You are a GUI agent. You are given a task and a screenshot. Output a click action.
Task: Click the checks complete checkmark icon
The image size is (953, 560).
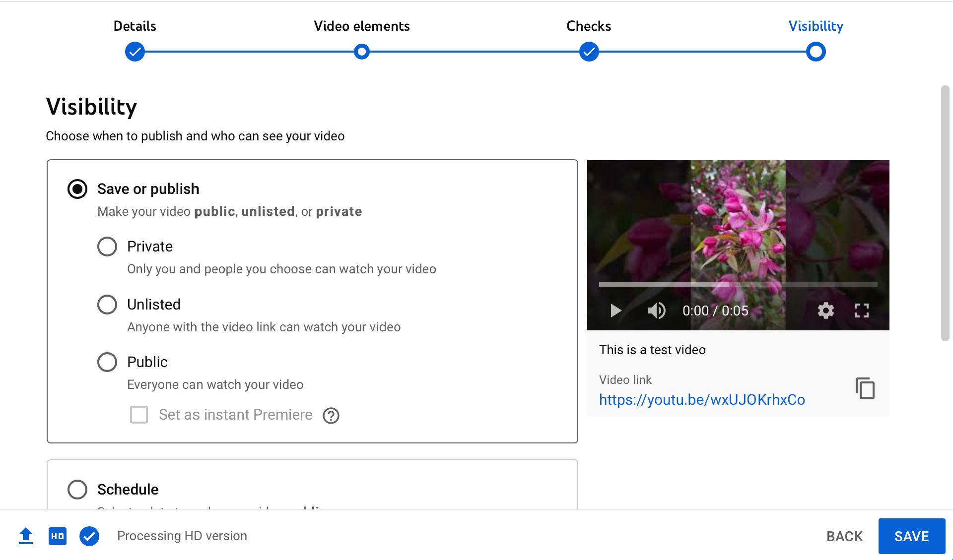tap(89, 536)
